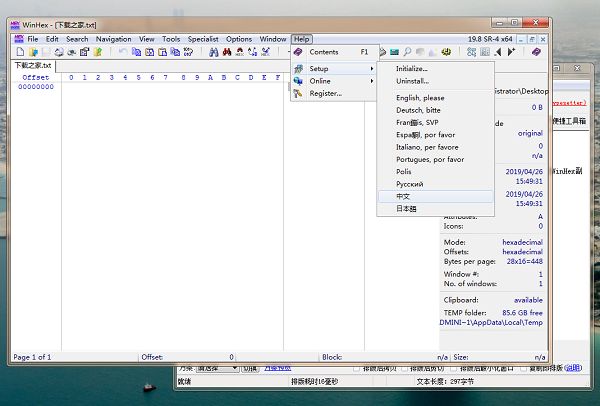The width and height of the screenshot is (600, 406).
Task: Click the Open RAM chip toolbar icon
Action: (x=395, y=52)
